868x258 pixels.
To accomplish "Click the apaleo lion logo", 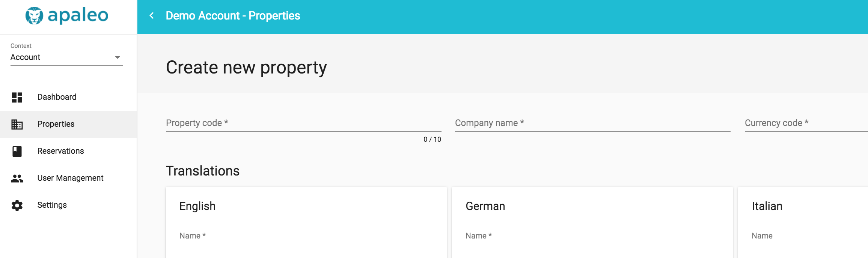I will (34, 16).
